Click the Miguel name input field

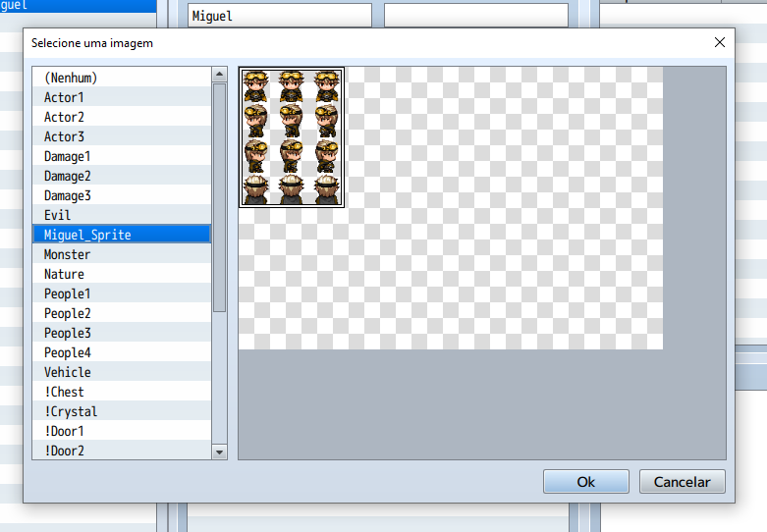point(279,16)
